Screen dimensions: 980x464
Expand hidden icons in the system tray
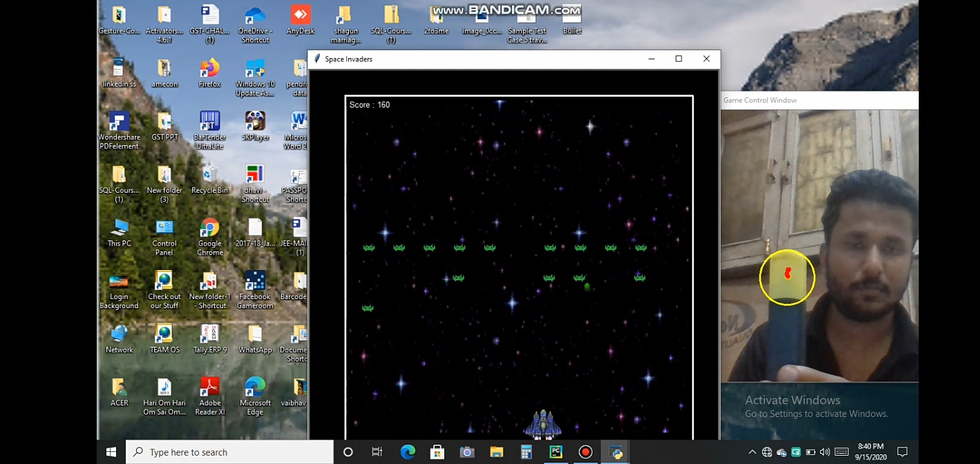[x=752, y=452]
